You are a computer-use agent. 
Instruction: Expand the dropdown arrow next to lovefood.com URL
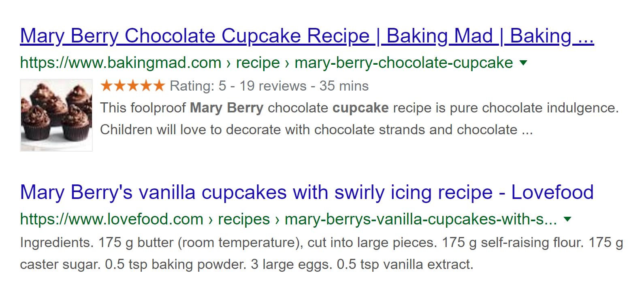click(568, 220)
